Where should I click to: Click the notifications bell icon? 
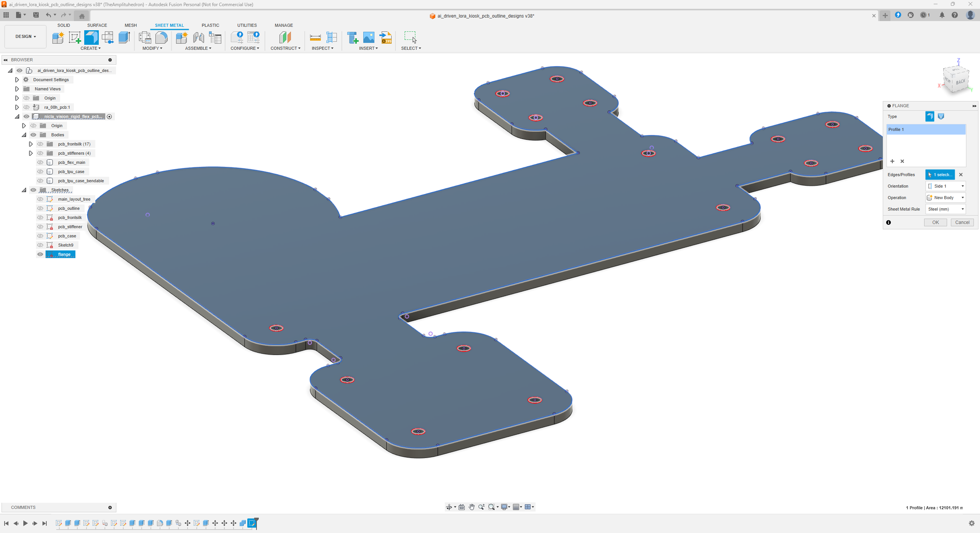pyautogui.click(x=942, y=15)
